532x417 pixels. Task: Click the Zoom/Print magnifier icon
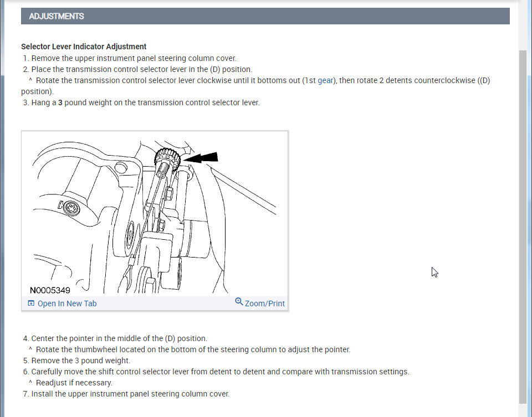[x=239, y=301]
